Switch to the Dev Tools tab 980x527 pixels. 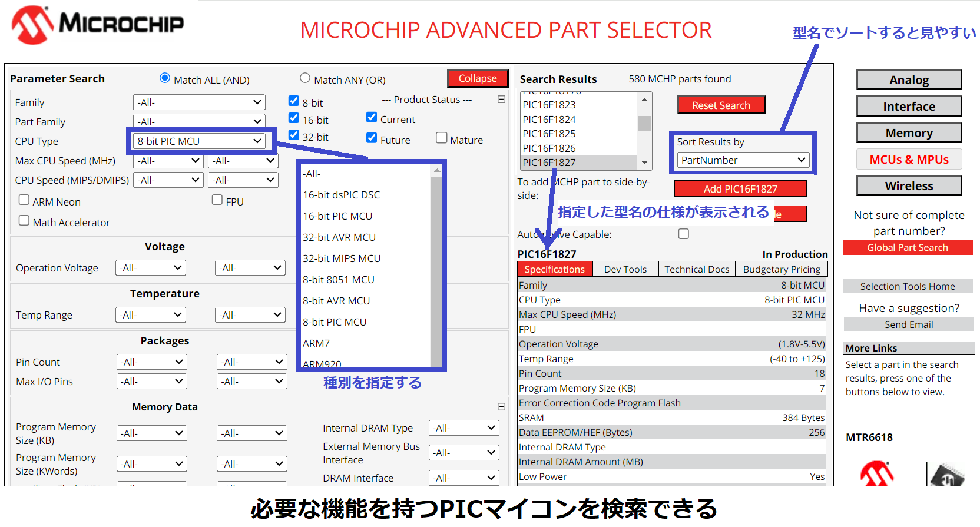[625, 269]
